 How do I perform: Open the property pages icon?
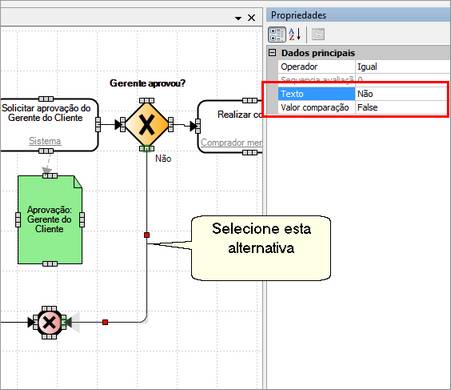click(318, 34)
